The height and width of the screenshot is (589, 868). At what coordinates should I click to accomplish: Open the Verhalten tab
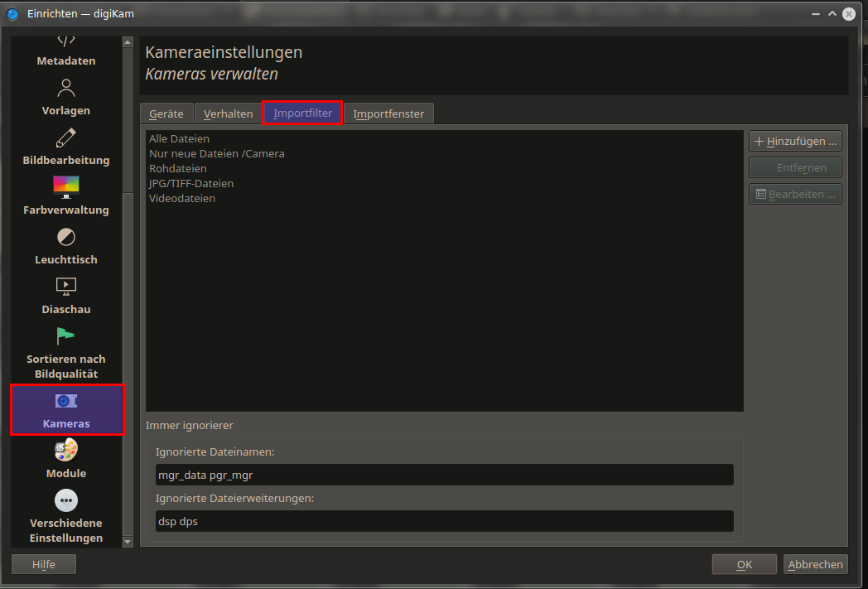[x=228, y=113]
